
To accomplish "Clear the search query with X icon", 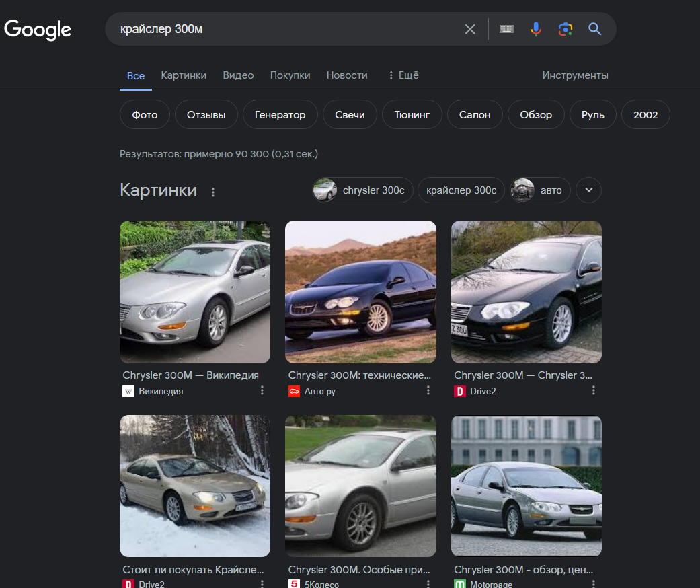I will (x=470, y=29).
